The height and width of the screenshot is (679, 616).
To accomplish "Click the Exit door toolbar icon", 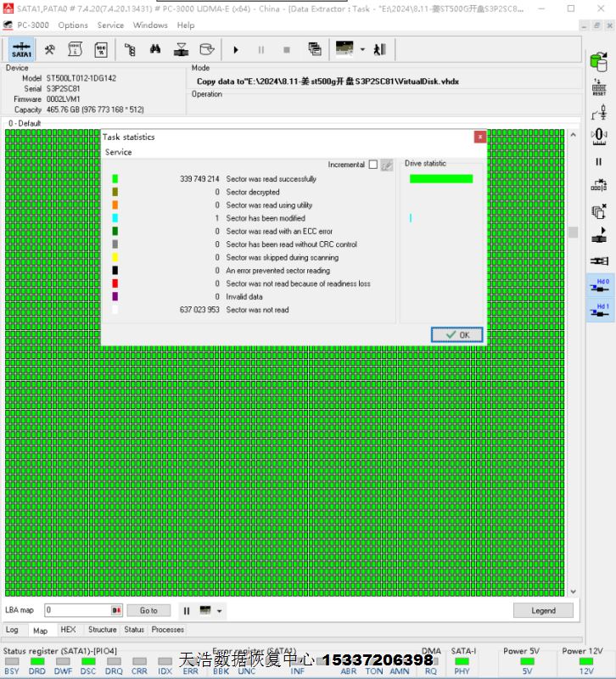I will (x=379, y=49).
